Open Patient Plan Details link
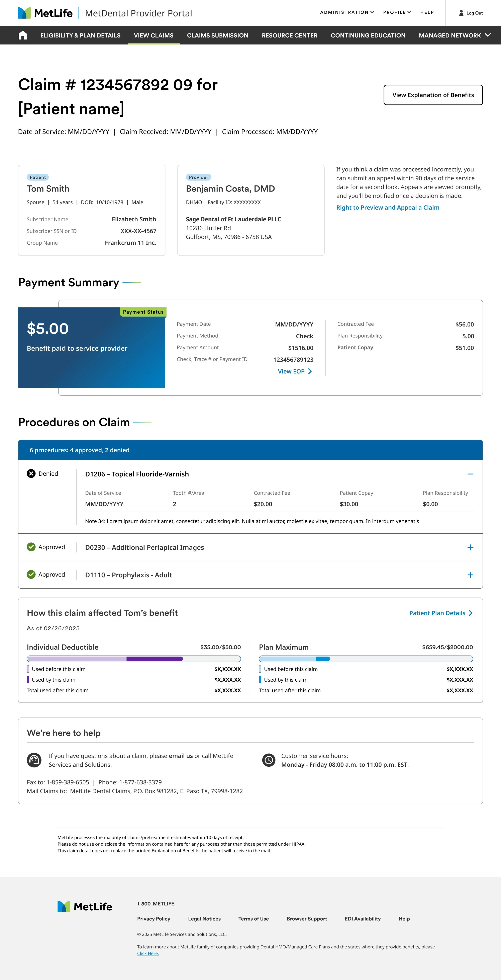The height and width of the screenshot is (980, 501). [x=437, y=613]
